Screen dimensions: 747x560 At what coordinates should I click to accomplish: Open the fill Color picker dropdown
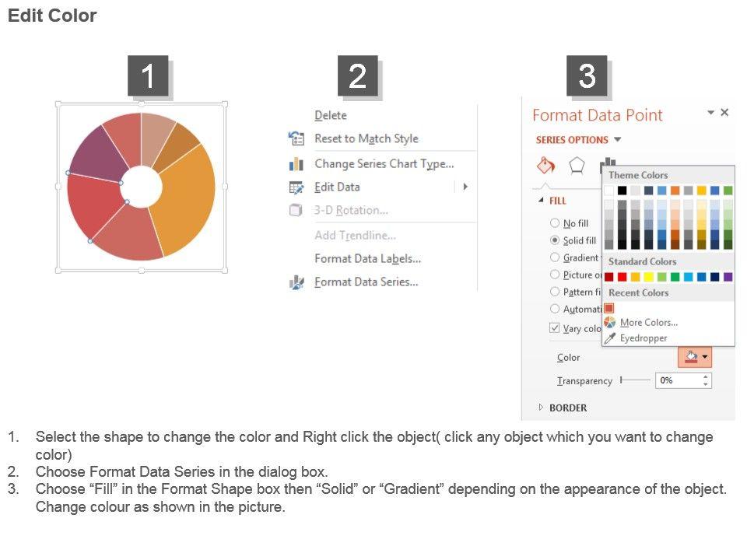[x=705, y=358]
